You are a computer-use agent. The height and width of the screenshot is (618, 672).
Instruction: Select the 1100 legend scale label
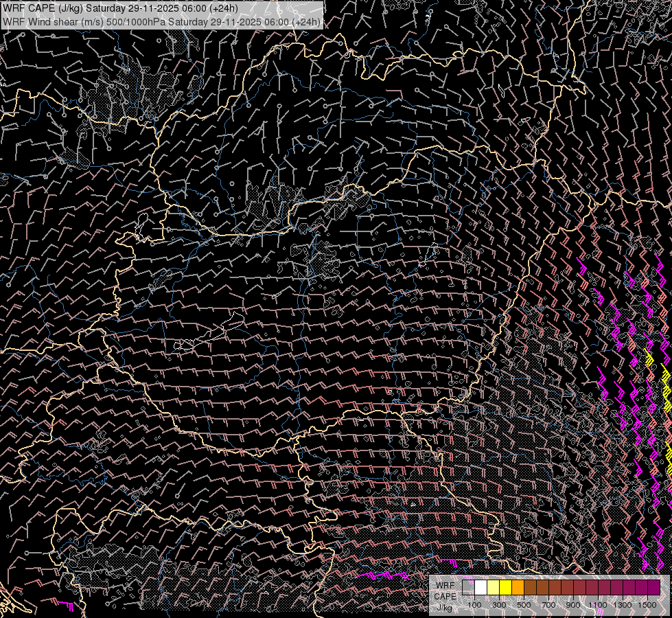pyautogui.click(x=598, y=605)
